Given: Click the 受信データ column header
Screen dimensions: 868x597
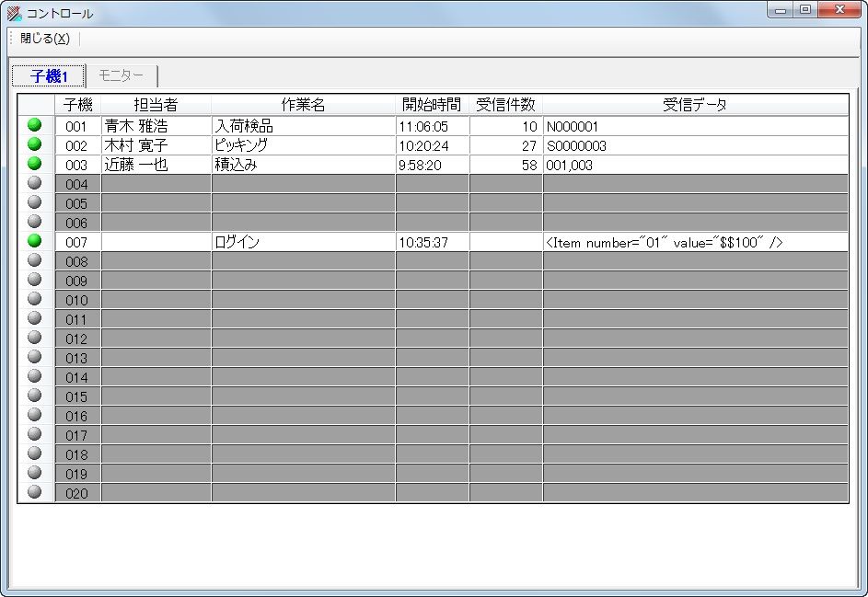Looking at the screenshot, I should 695,105.
